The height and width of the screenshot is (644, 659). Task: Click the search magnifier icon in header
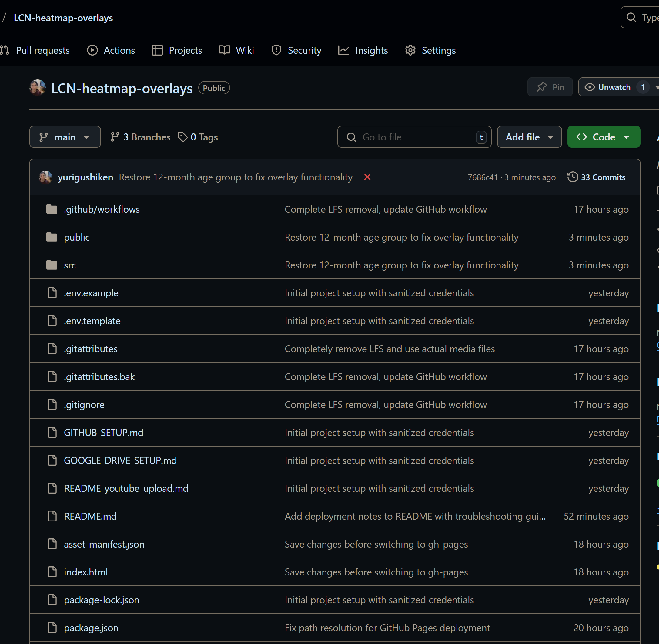[x=631, y=17]
